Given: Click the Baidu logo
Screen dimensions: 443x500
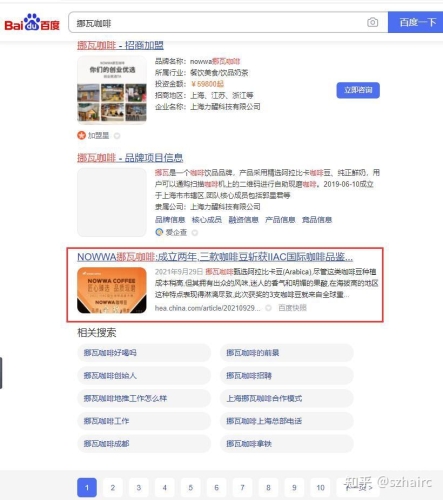Looking at the screenshot, I should [x=32, y=23].
